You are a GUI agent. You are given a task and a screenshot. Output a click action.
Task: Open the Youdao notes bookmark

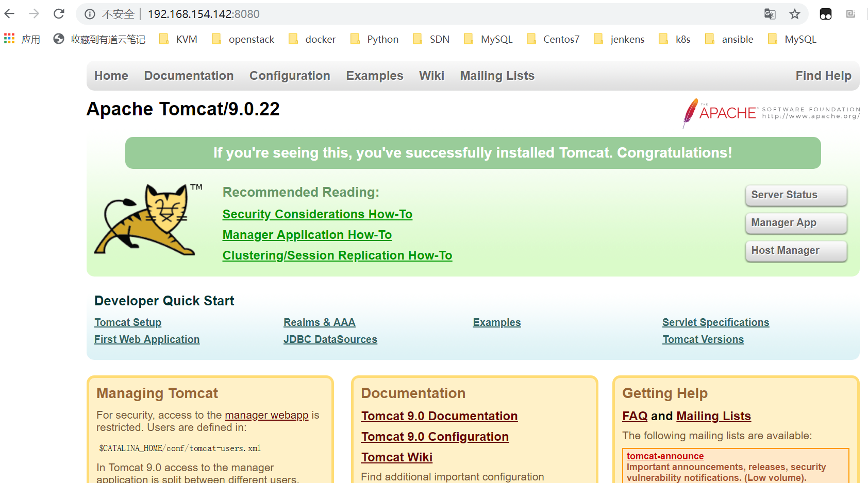(x=99, y=39)
